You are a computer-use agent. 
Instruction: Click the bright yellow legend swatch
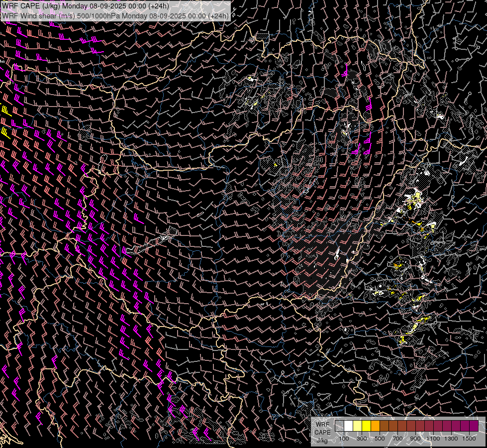(x=367, y=426)
